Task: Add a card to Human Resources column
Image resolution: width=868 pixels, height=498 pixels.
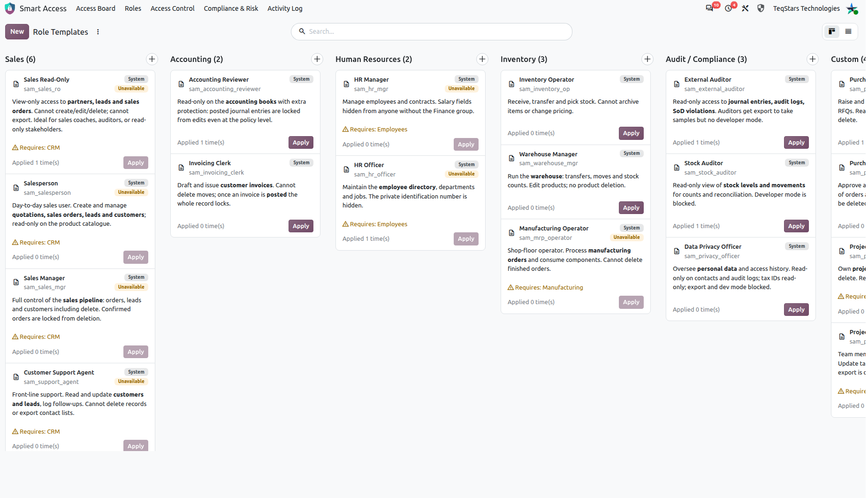Action: tap(482, 59)
